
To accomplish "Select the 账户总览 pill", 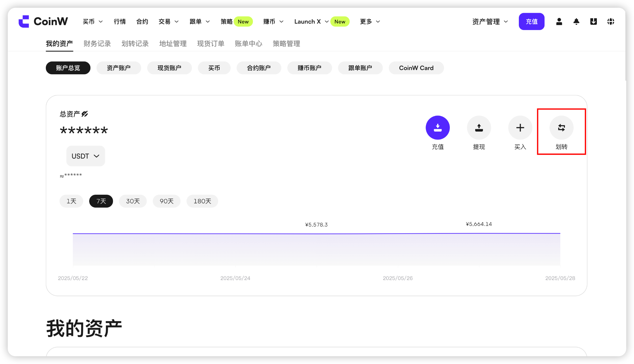I will tap(68, 68).
